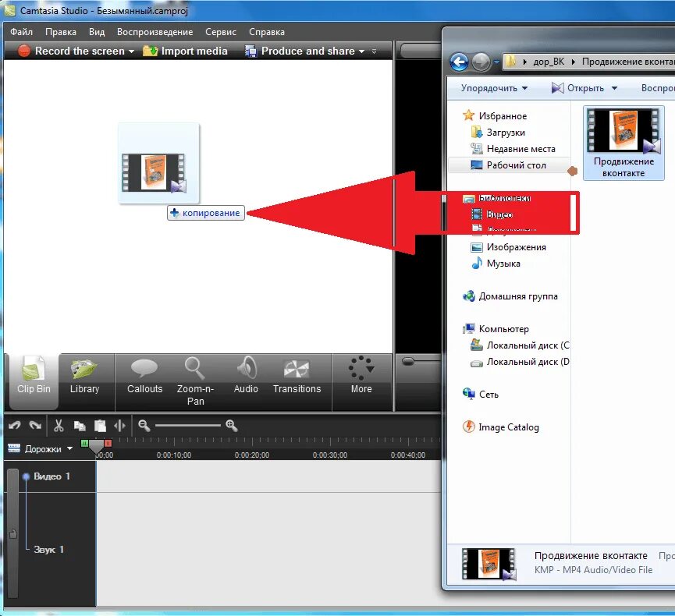This screenshot has height=616, width=675.
Task: Click the timeline zoom in magnifier
Action: point(232,426)
